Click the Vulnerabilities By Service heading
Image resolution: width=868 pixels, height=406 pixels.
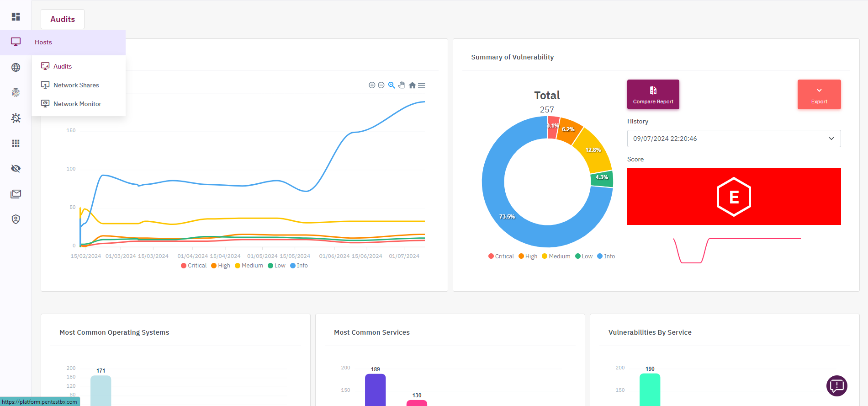(x=650, y=332)
